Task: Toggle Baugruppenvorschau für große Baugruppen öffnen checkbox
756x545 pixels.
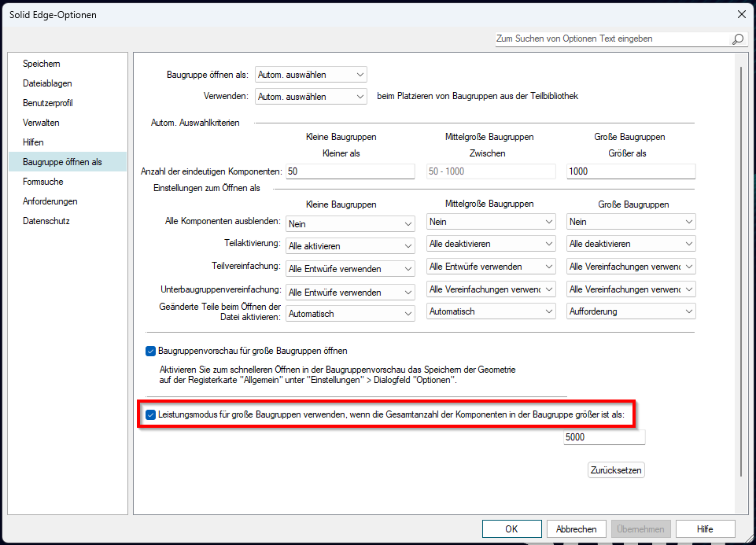Action: tap(150, 351)
